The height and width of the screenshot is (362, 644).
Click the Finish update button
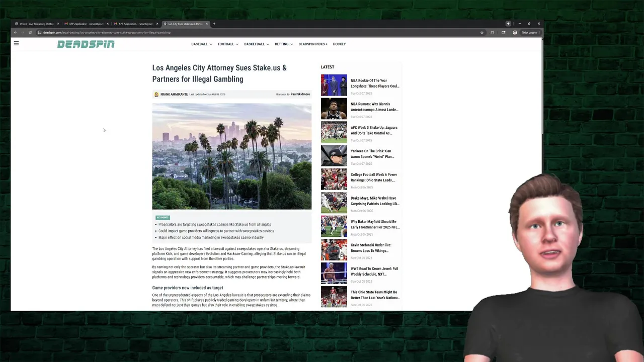coord(529,33)
